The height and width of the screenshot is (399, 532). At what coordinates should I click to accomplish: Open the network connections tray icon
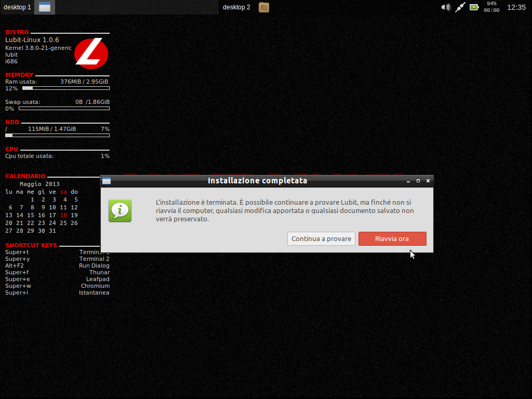coord(459,7)
